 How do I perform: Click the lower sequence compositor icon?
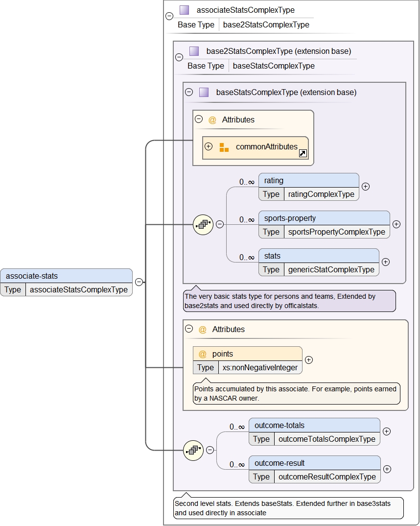coord(193,450)
